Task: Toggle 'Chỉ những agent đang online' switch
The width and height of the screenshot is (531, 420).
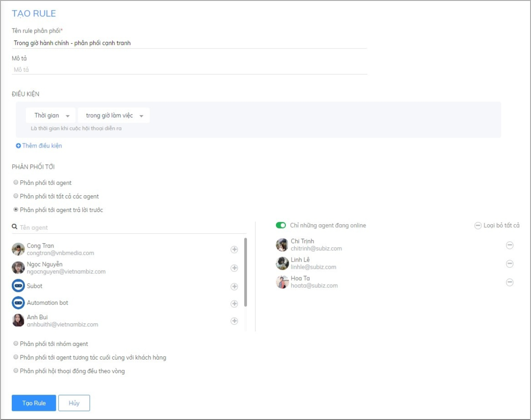Action: point(281,225)
